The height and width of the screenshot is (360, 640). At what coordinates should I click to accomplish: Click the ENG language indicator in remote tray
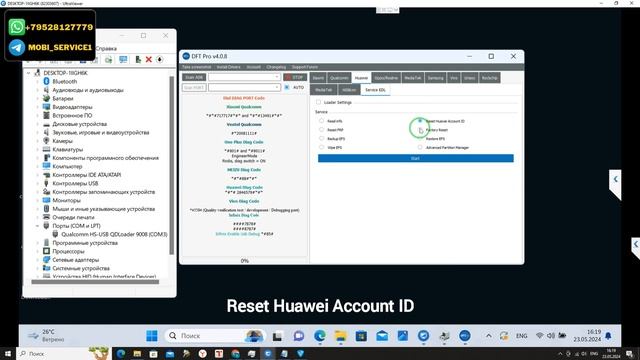(521, 336)
